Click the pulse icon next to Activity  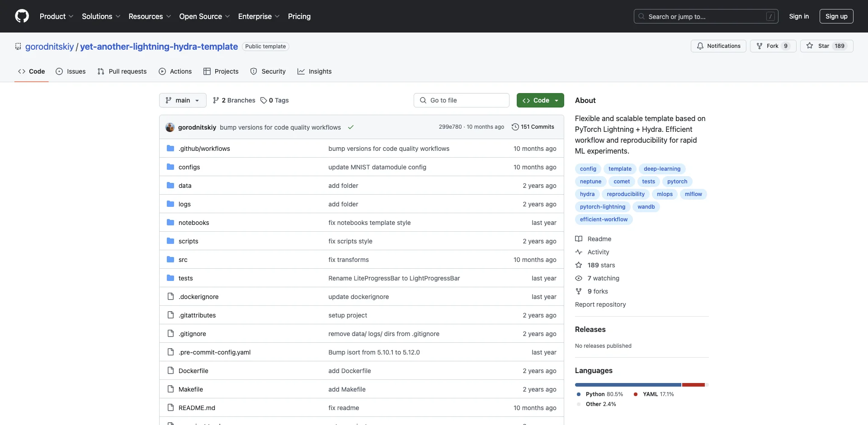579,252
